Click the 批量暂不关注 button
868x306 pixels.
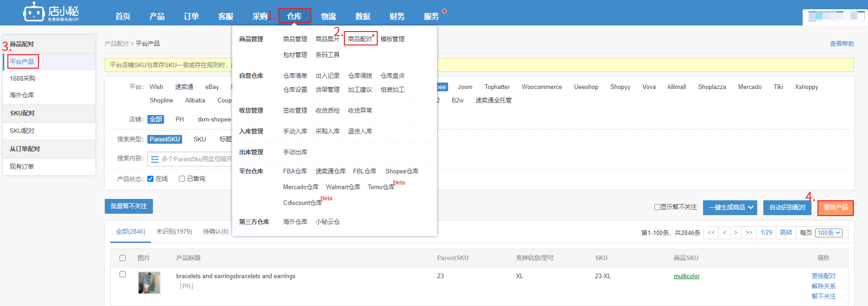coord(129,206)
